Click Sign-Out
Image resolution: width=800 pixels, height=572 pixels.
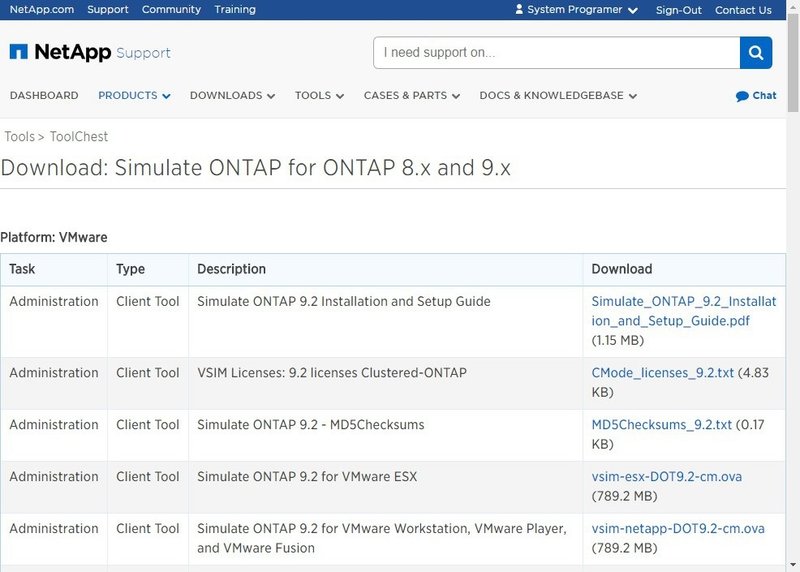coord(679,10)
